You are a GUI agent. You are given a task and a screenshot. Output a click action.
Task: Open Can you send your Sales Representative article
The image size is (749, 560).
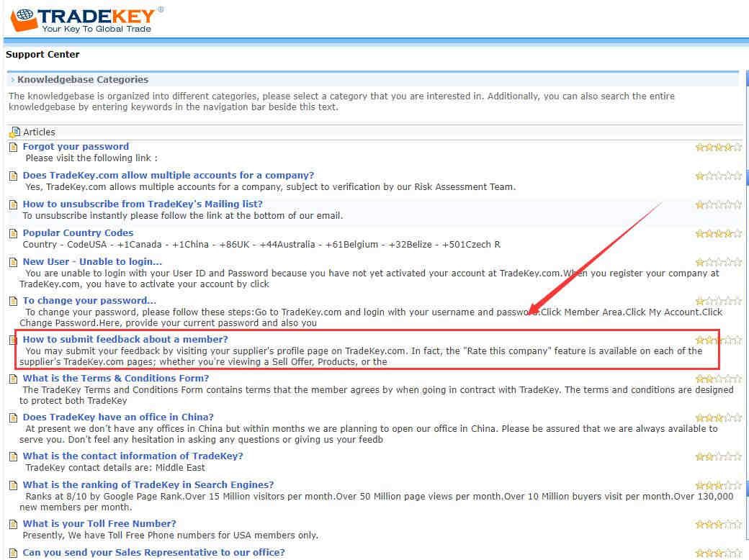click(154, 552)
